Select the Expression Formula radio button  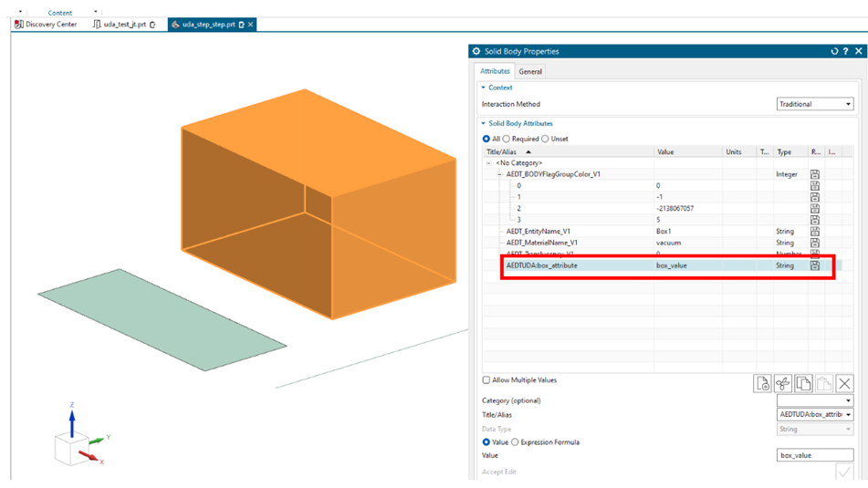pyautogui.click(x=515, y=442)
